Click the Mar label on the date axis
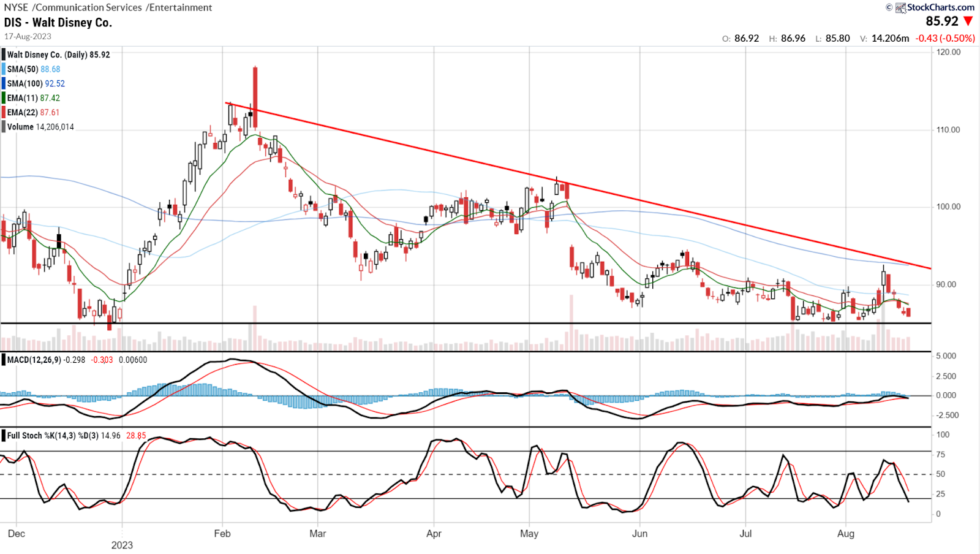980x554 pixels. tap(318, 534)
